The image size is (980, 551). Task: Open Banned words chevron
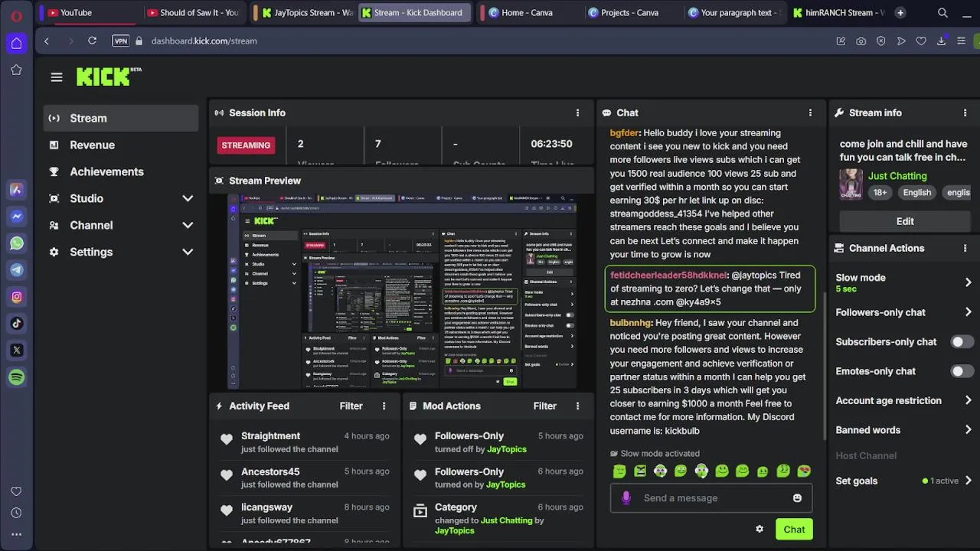tap(968, 430)
